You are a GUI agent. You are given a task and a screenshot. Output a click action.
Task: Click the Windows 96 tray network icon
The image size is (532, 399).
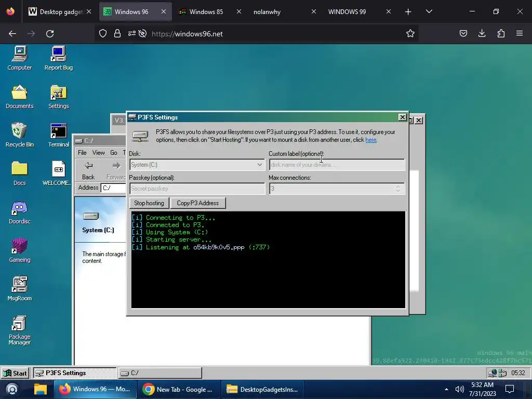pos(493,373)
